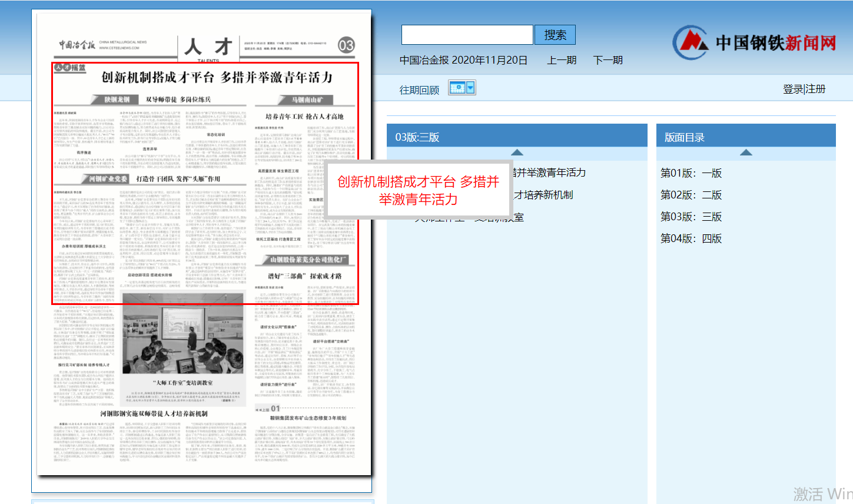Open 第04版: 四版 in the directory
Viewport: 853px width, 504px height.
pyautogui.click(x=692, y=238)
